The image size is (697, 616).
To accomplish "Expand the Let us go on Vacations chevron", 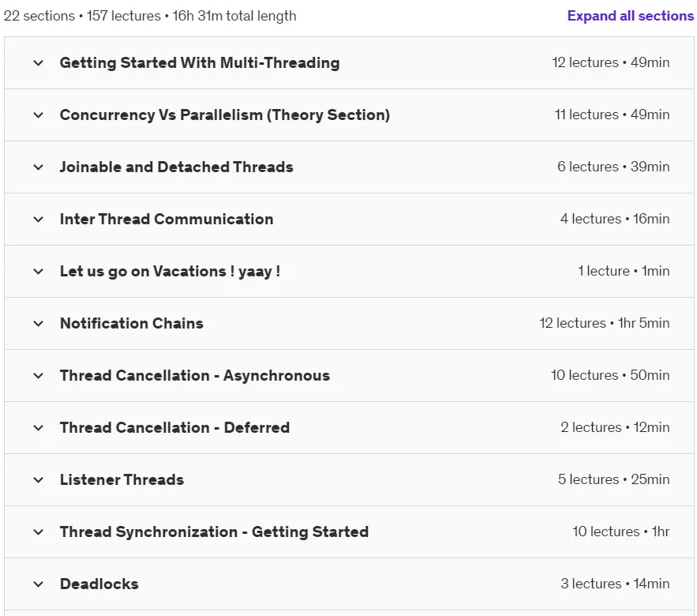I will tap(38, 272).
